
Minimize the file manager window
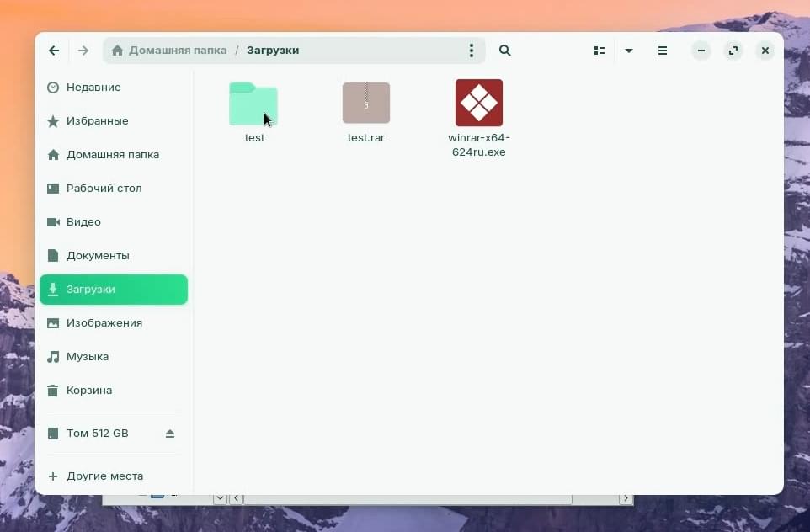[701, 51]
